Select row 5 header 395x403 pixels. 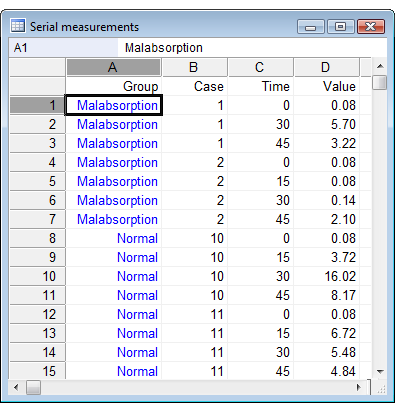37,181
